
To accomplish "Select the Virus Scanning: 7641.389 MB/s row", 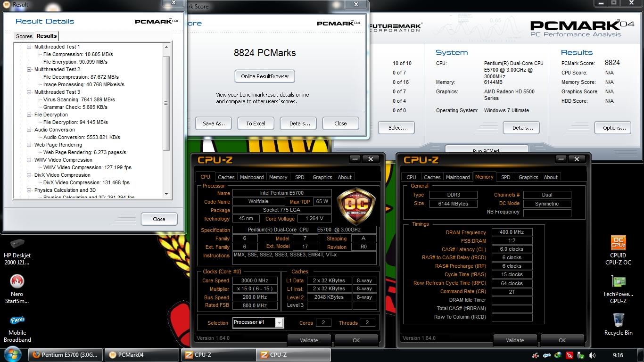I will pyautogui.click(x=79, y=99).
